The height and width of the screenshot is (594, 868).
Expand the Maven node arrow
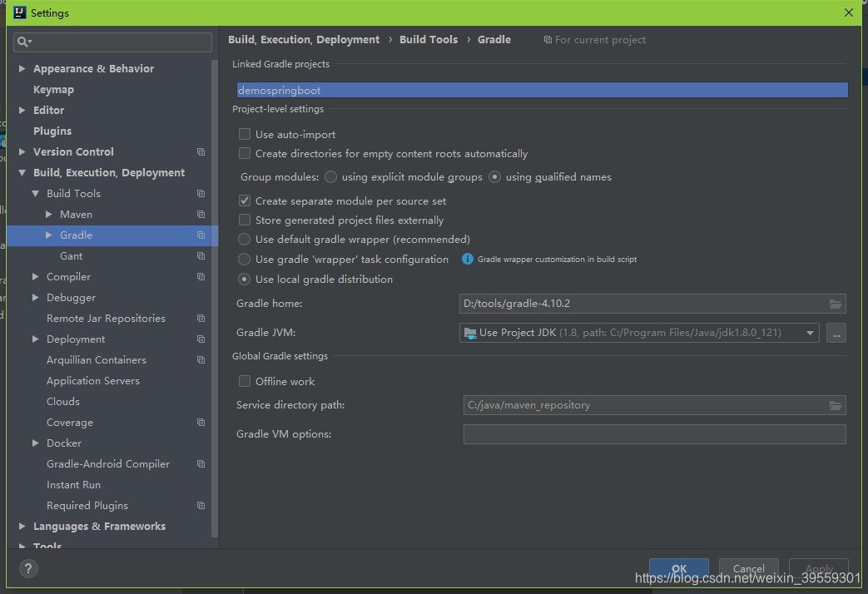point(49,215)
